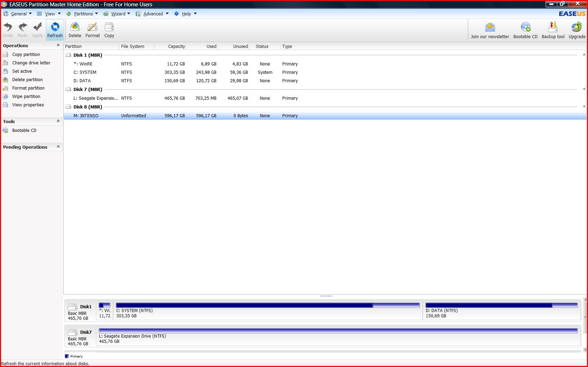
Task: Collapse the Disk 7 (MBR) group
Action: [x=584, y=89]
